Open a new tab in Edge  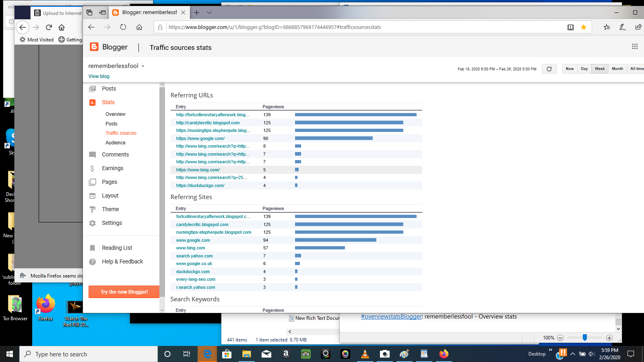point(196,12)
